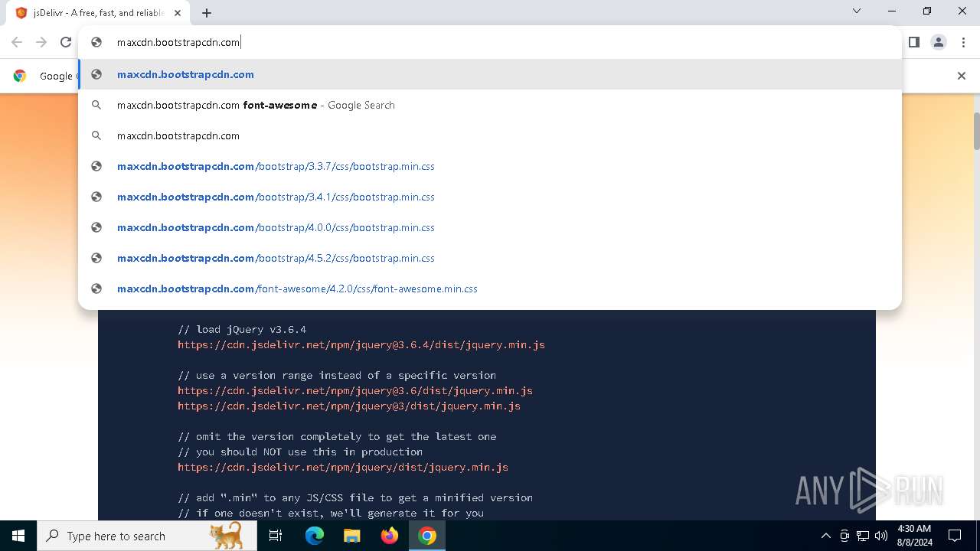
Task: Click the jquery@3/dist jsdelivr URL
Action: pos(349,406)
